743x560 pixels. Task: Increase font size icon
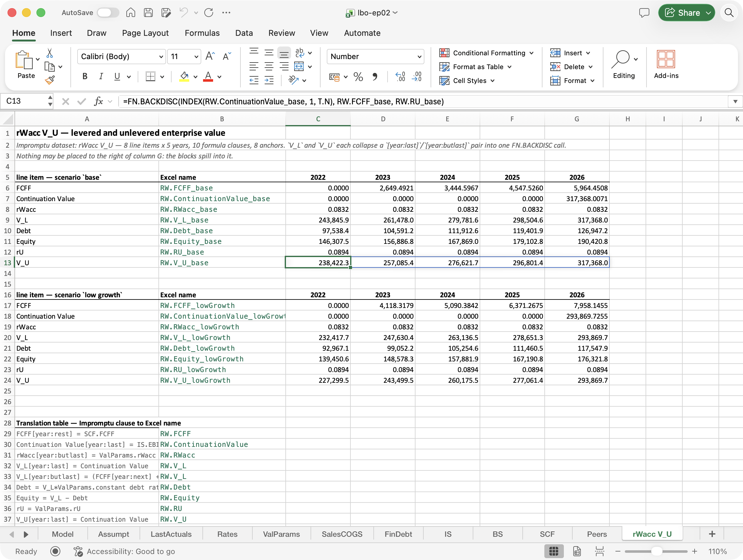(x=210, y=56)
